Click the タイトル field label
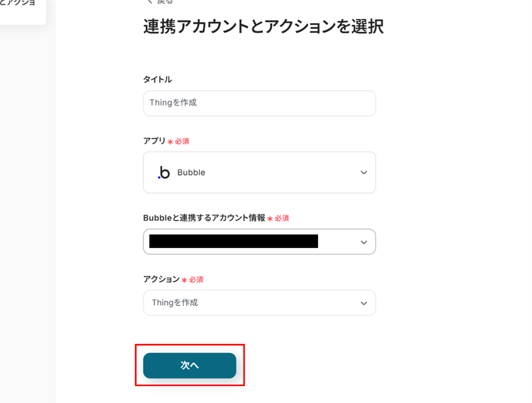 [x=158, y=79]
